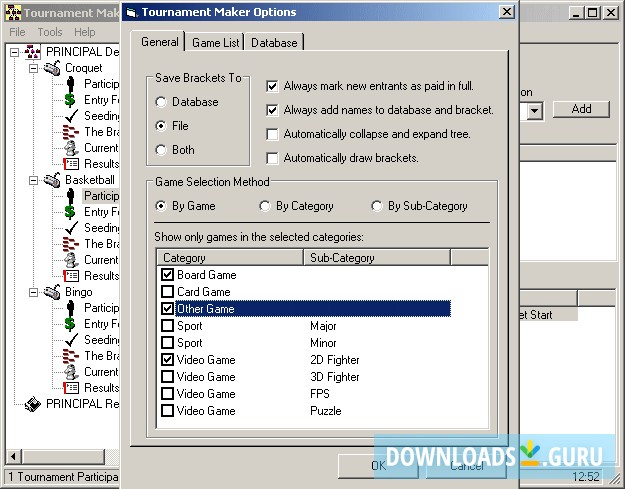625x489 pixels.
Task: Click the Tournament Maker title bar app icon
Action: coord(13,13)
